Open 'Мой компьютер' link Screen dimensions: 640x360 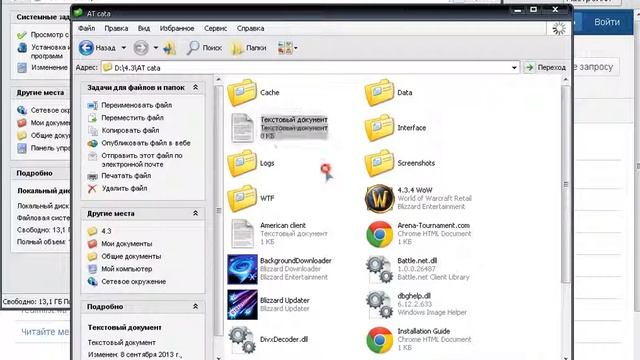tap(127, 269)
